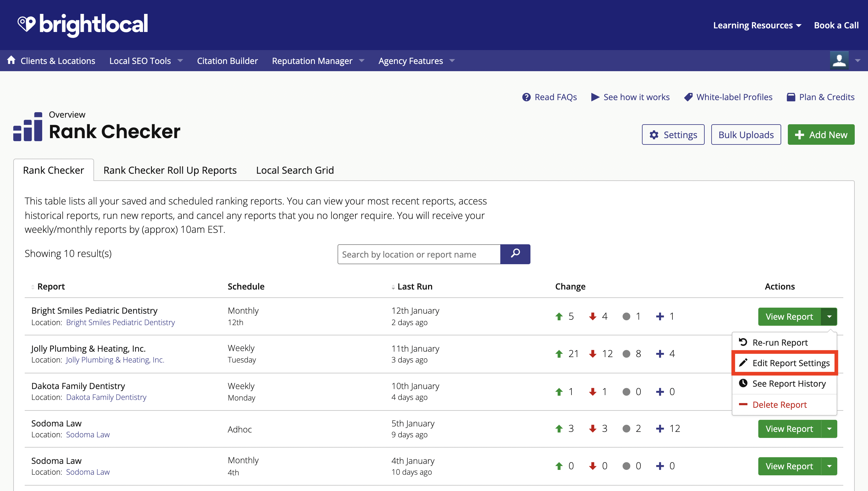Image resolution: width=868 pixels, height=491 pixels.
Task: Click the gear icon in Settings button
Action: (x=654, y=135)
